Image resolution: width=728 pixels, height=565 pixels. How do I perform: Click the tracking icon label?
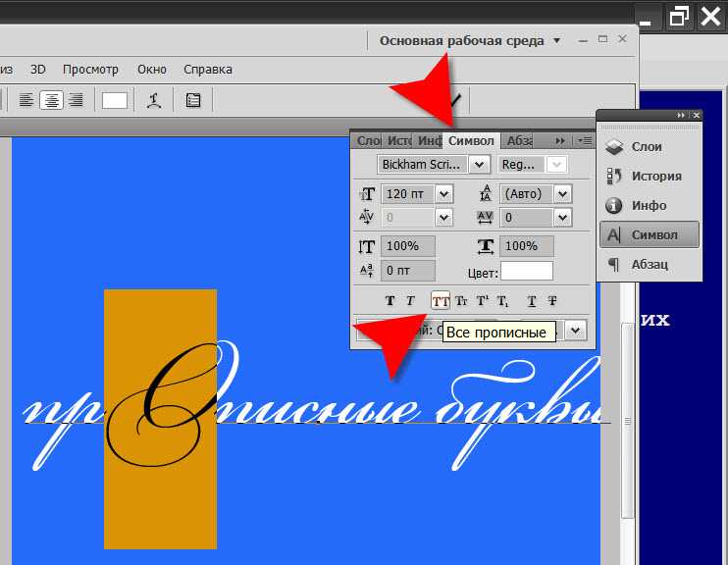tap(486, 218)
